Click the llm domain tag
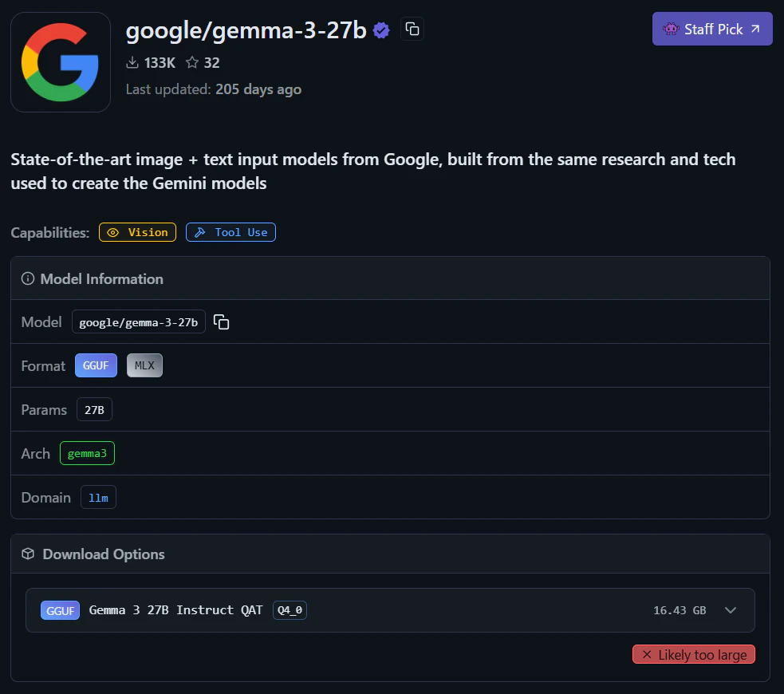Viewport: 784px width, 694px height. click(98, 498)
